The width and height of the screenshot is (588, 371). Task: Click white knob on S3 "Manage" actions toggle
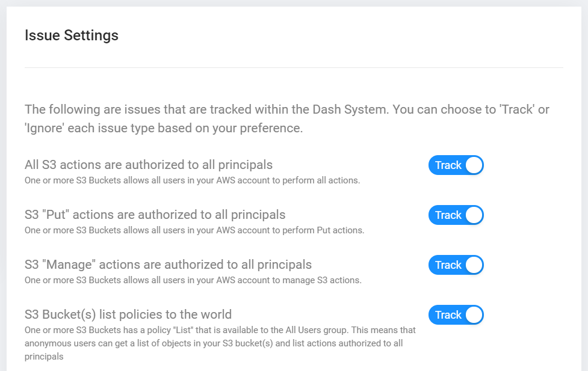(x=474, y=265)
